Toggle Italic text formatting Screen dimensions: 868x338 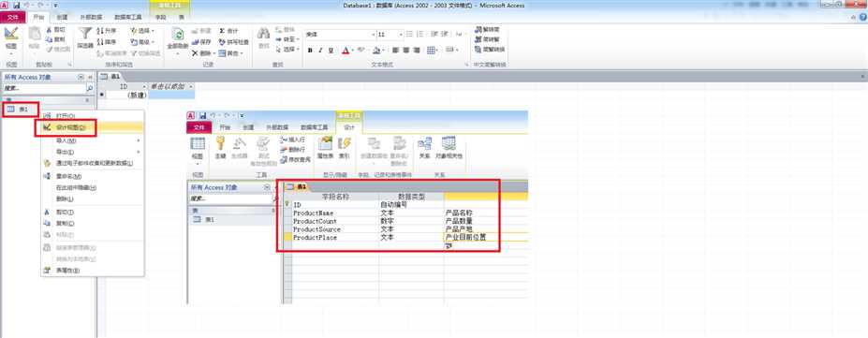coord(320,51)
